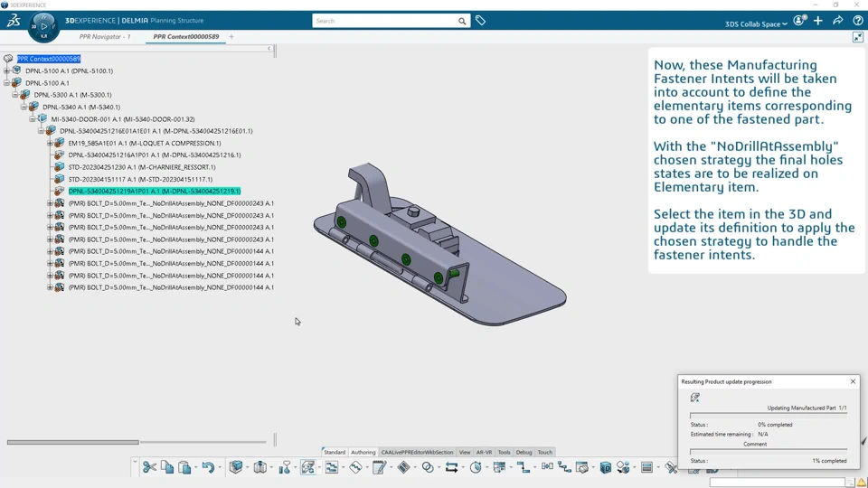Screen dimensions: 868x488
Task: Switch to the Tools toolbar tab
Action: 504,452
